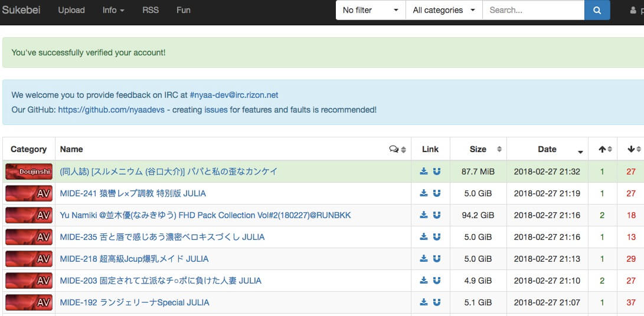Image resolution: width=644 pixels, height=316 pixels.
Task: Open the MIDE-218 torrent title
Action: click(134, 259)
